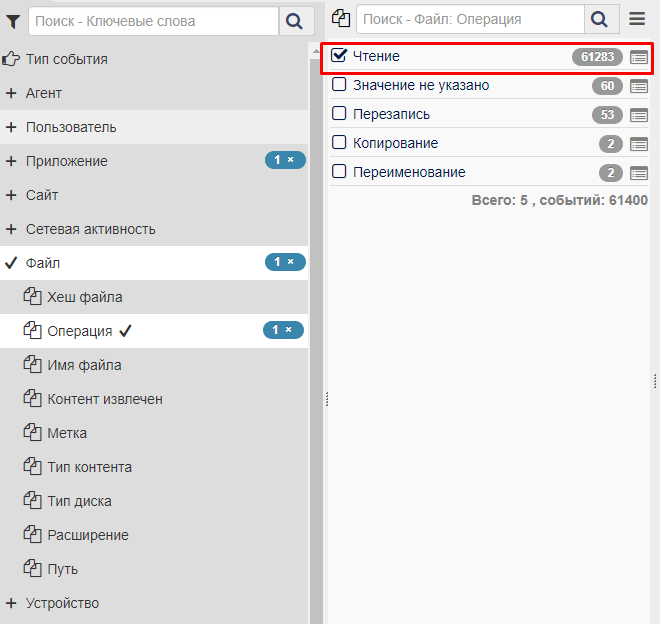Tick the Копирование checkbox
This screenshot has width=660, height=624.
click(339, 143)
